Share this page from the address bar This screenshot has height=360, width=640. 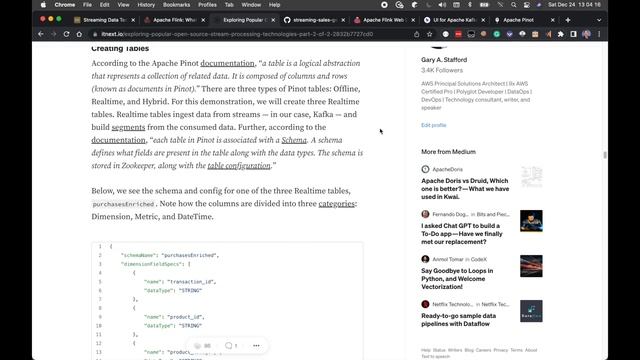(x=416, y=34)
